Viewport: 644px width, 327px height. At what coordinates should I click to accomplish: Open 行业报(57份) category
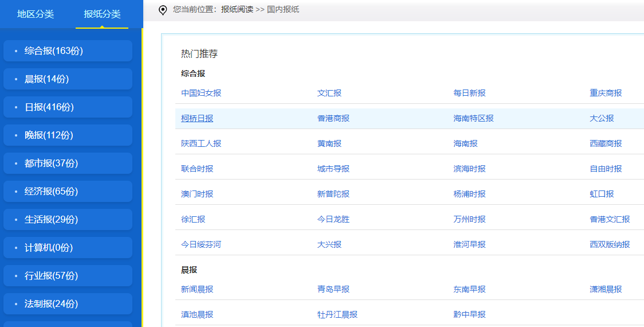(x=68, y=275)
